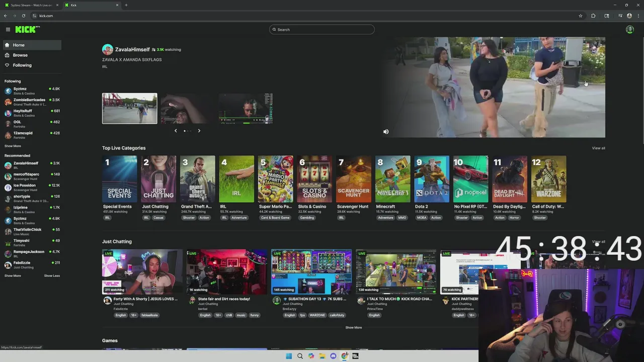Open RampageJackson recommended channel

pyautogui.click(x=32, y=254)
